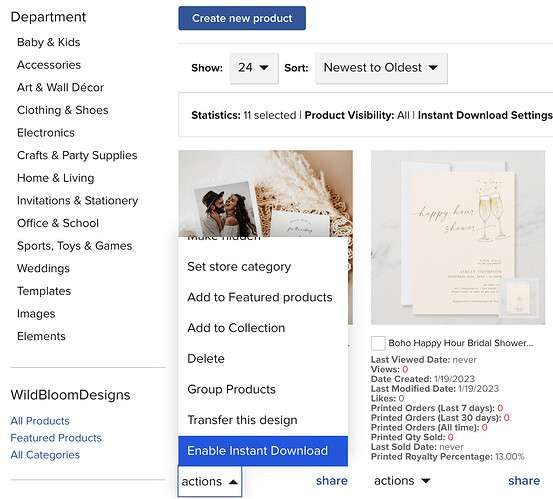The width and height of the screenshot is (553, 499).
Task: Click the Create new product button
Action: [x=242, y=18]
